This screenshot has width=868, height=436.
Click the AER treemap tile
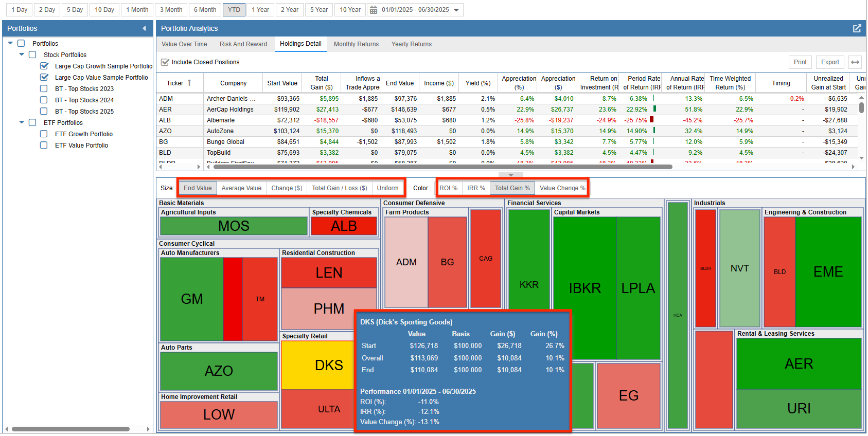799,364
